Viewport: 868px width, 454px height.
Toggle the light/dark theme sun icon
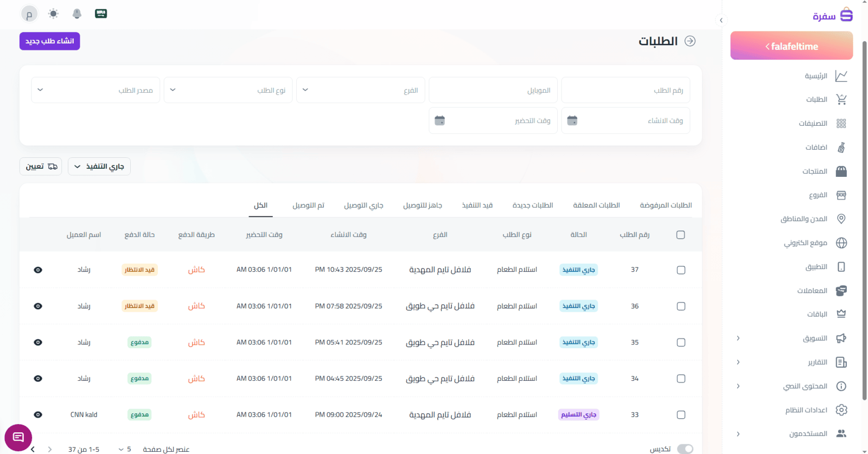[53, 14]
